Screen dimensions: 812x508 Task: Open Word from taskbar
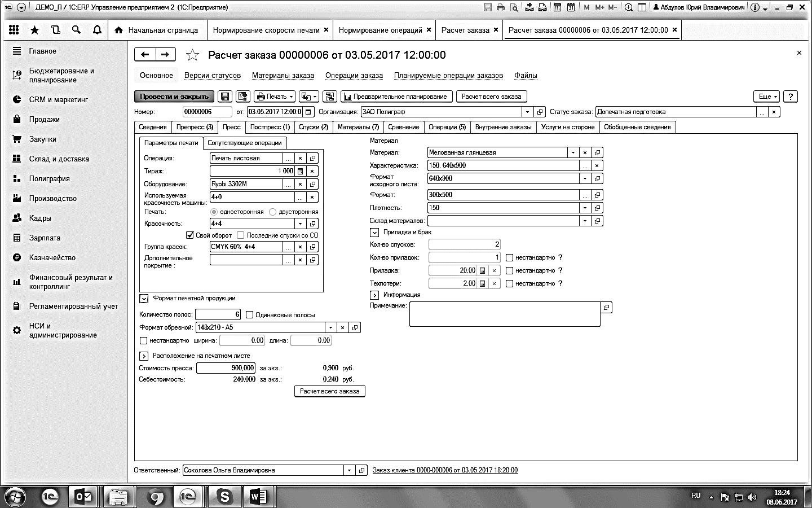[x=258, y=497]
